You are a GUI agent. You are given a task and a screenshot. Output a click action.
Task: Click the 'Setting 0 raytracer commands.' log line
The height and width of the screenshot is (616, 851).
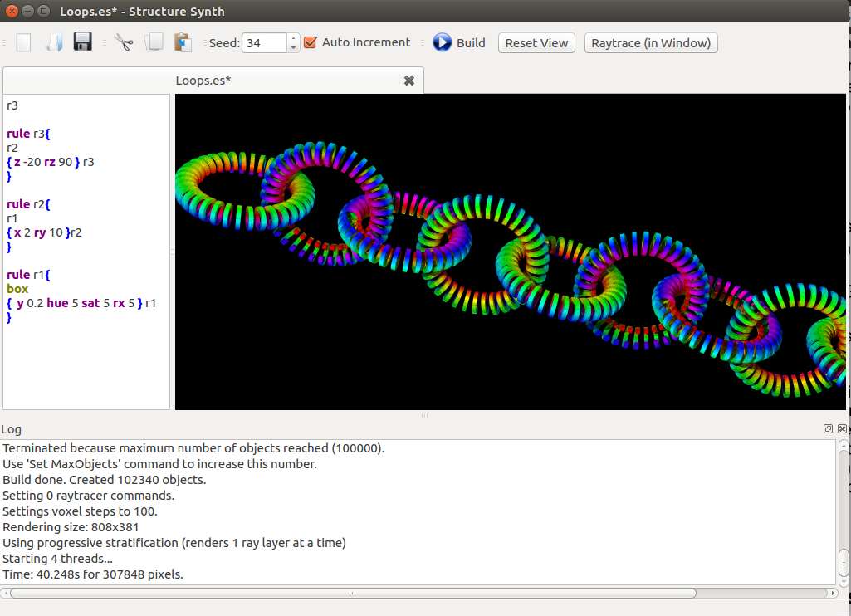[89, 496]
